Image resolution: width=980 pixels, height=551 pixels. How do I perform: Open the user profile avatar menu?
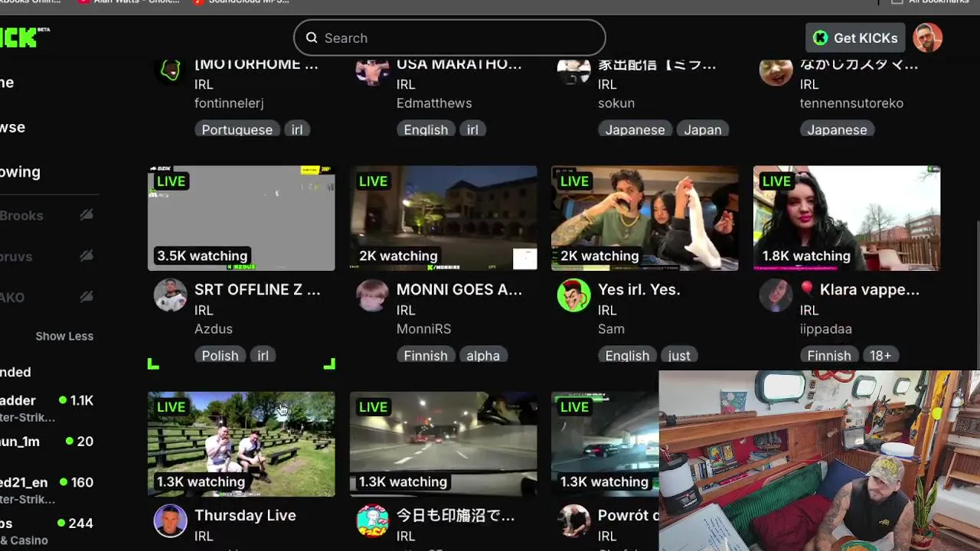tap(927, 37)
